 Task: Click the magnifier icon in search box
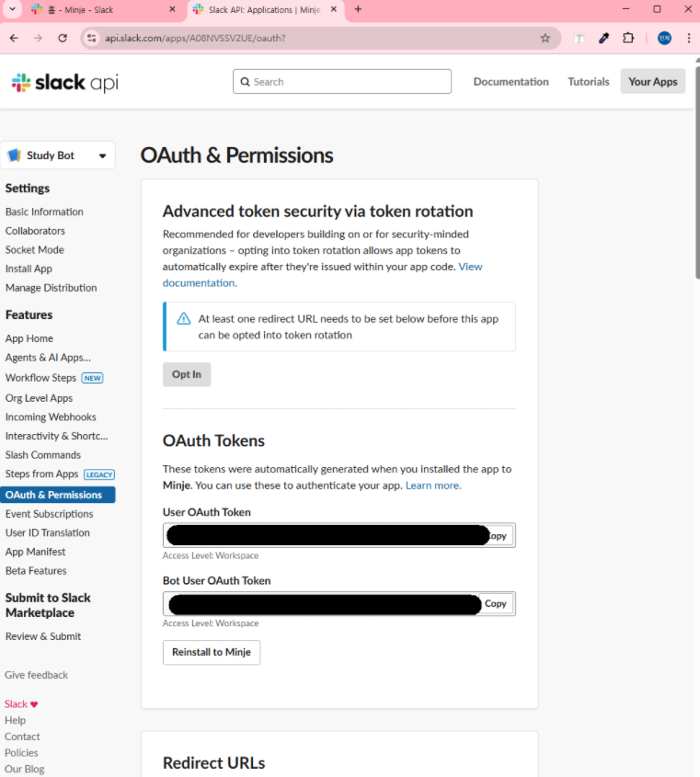(245, 82)
